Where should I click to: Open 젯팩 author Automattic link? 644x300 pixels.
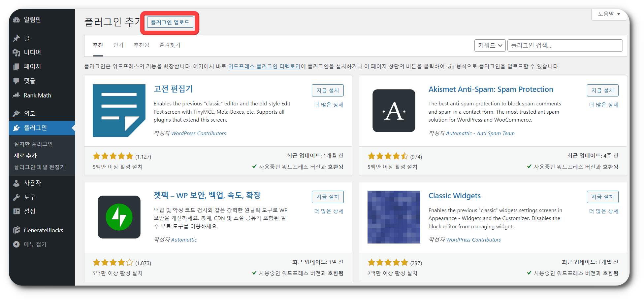pyautogui.click(x=184, y=240)
